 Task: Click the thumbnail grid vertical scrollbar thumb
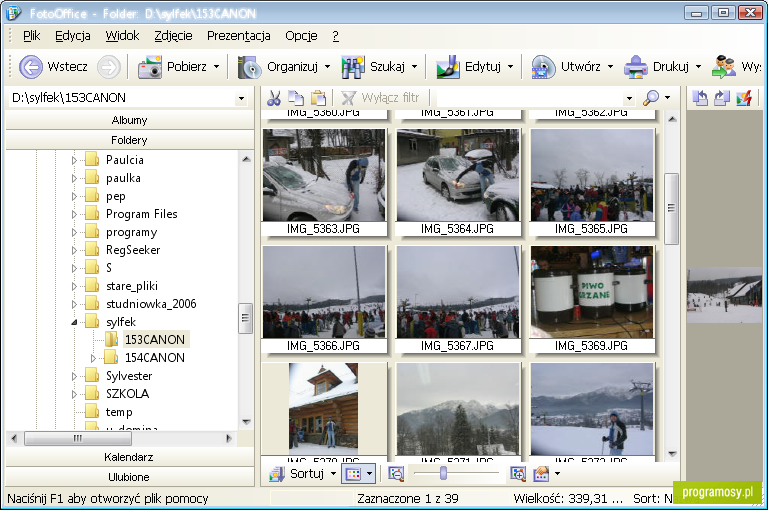click(x=672, y=208)
